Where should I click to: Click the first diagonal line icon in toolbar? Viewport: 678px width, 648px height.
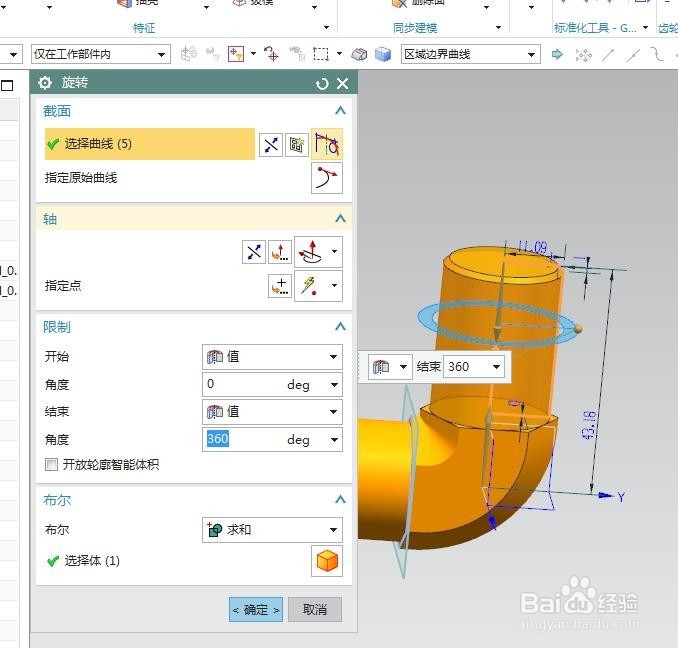608,55
